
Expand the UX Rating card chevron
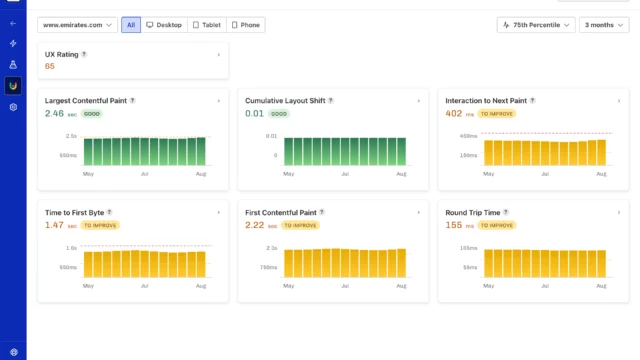(219, 55)
